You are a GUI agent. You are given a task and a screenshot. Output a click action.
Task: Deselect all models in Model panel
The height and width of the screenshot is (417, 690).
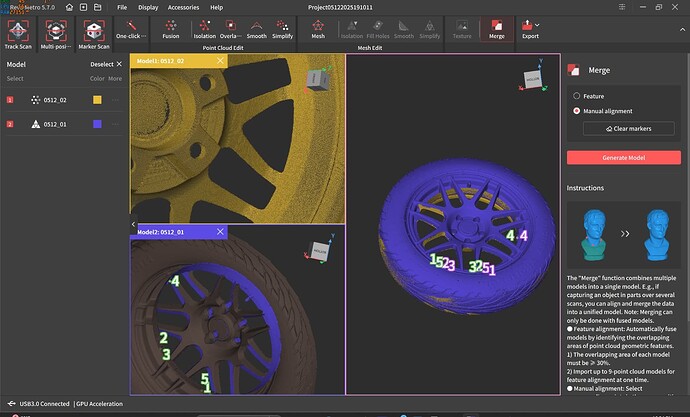coord(106,64)
